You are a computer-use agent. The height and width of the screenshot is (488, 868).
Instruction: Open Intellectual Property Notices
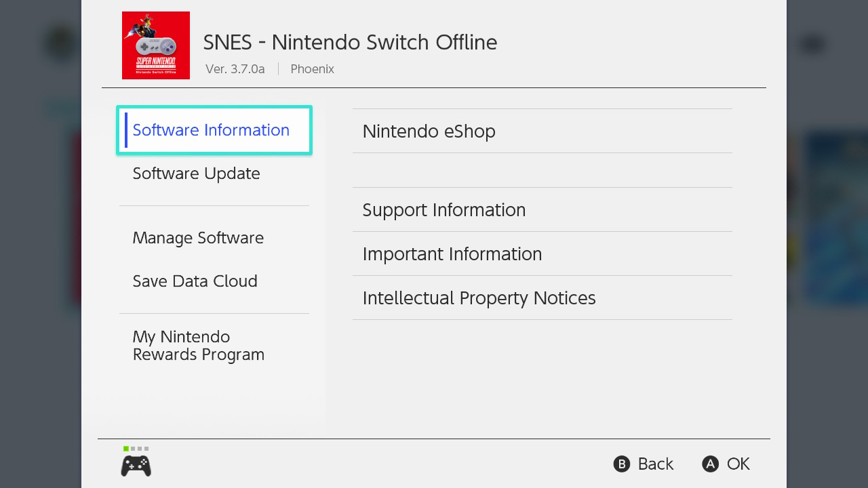pos(542,298)
